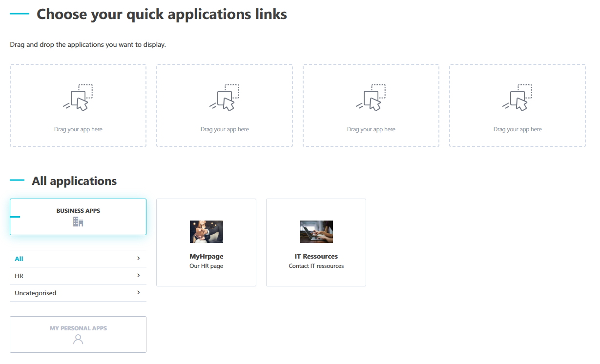Open the MyHrpage handshake thumbnail
The width and height of the screenshot is (600, 364).
click(207, 232)
